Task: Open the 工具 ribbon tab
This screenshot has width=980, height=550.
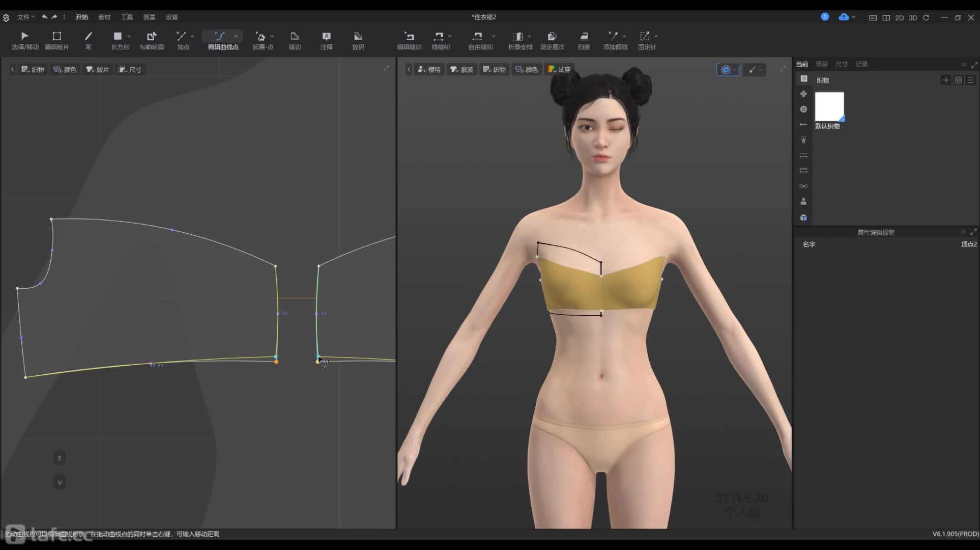Action: (127, 17)
